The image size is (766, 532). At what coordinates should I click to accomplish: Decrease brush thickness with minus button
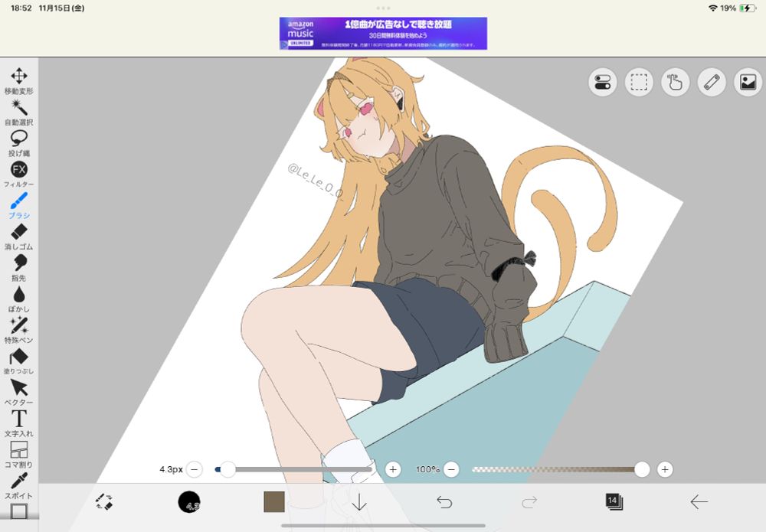(x=195, y=469)
